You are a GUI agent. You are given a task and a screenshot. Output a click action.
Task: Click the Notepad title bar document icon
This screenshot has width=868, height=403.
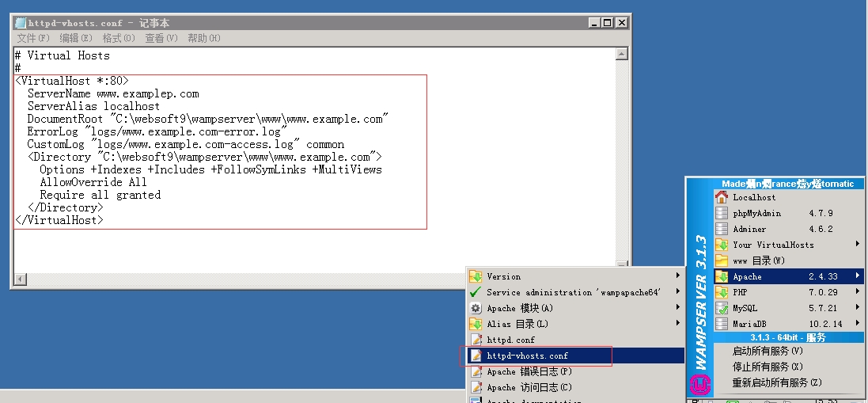pos(21,23)
